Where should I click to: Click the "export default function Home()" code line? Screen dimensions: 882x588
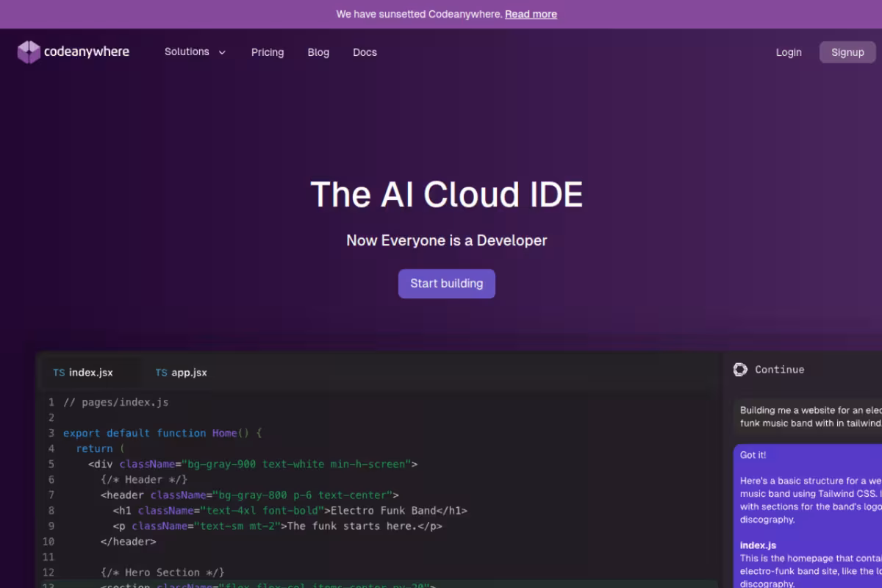click(x=162, y=433)
